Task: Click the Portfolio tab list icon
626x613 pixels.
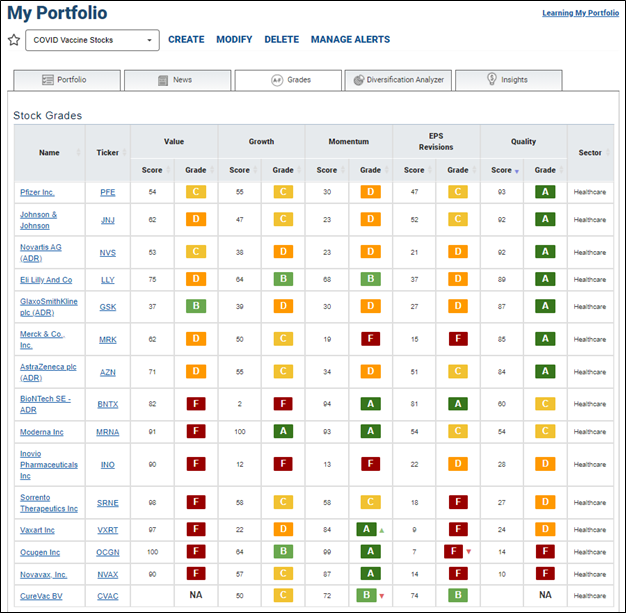Action: (48, 80)
